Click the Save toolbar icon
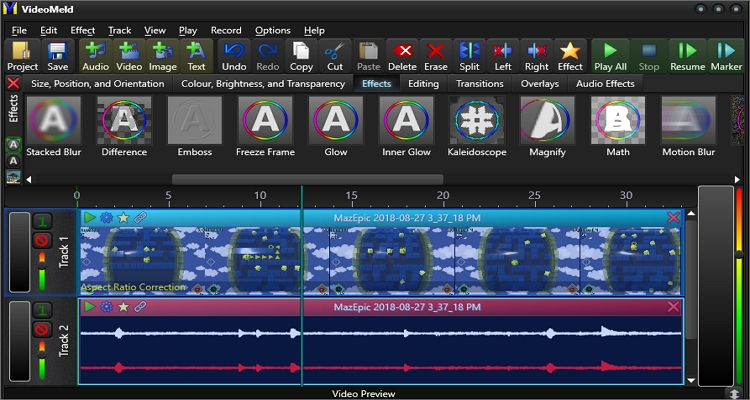This screenshot has height=400, width=750. (57, 56)
